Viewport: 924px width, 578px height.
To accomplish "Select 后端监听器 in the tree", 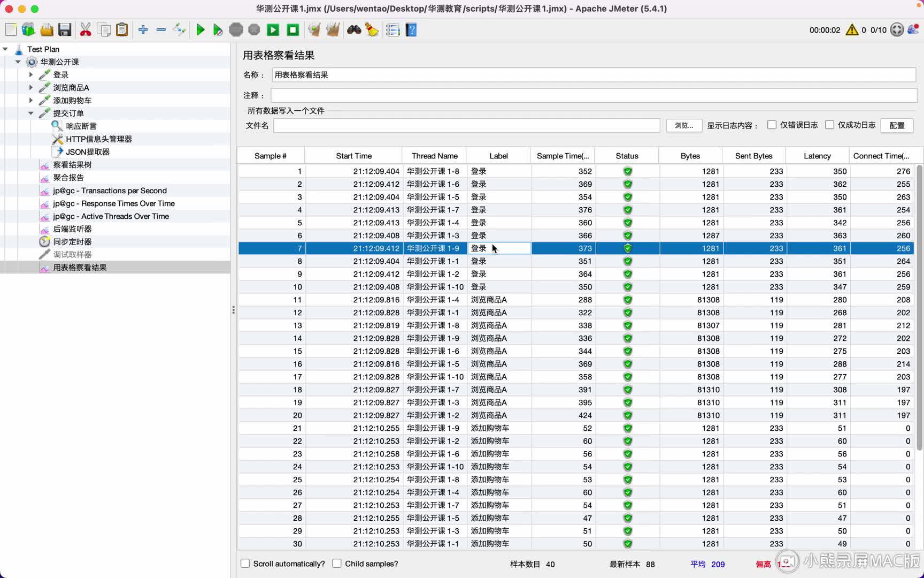I will (x=72, y=229).
